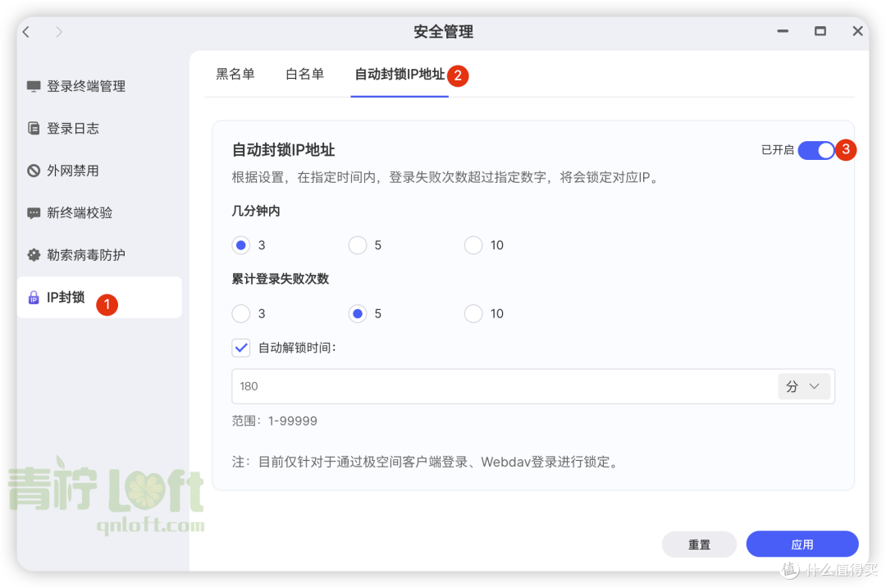Viewport: 886px width, 588px height.
Task: Uncheck the 自动解锁时间 checkbox
Action: pyautogui.click(x=241, y=348)
